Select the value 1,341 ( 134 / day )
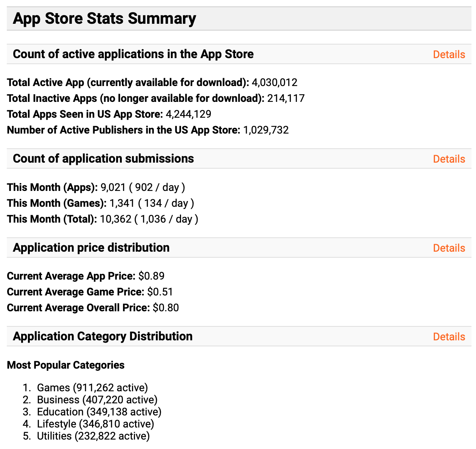Screen dimensions: 476x449 (x=152, y=203)
